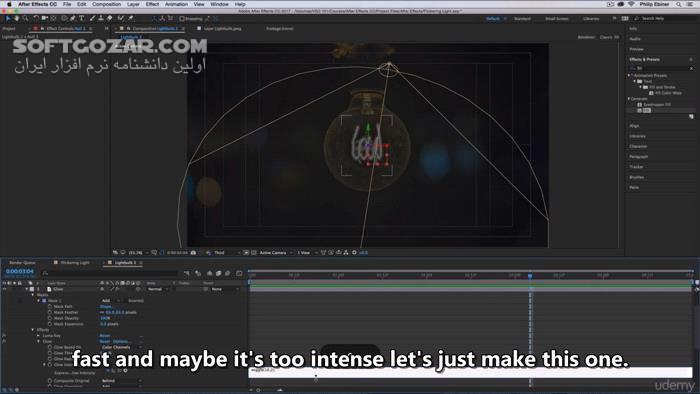Select the Brush tool
Screen dimensions: 700x394
(x=92, y=18)
